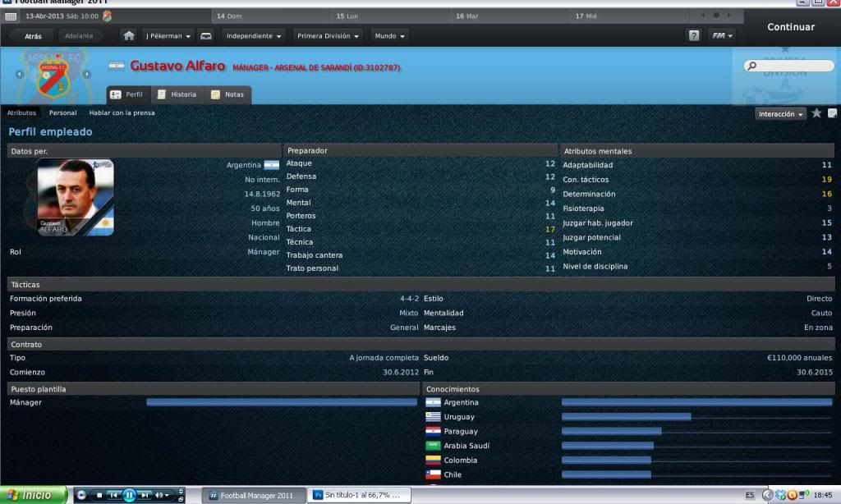Select 15 Lun in the calendar strip

[391, 16]
